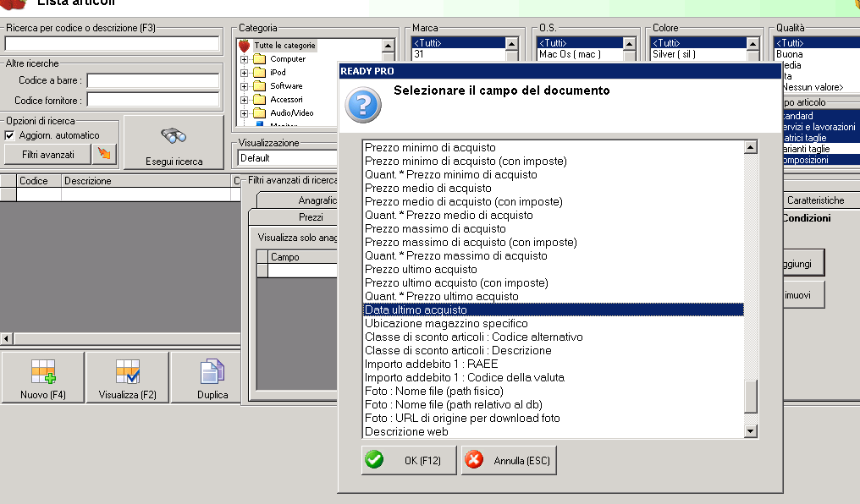Click the green checkmark OK icon
This screenshot has width=860, height=504.
[x=375, y=460]
